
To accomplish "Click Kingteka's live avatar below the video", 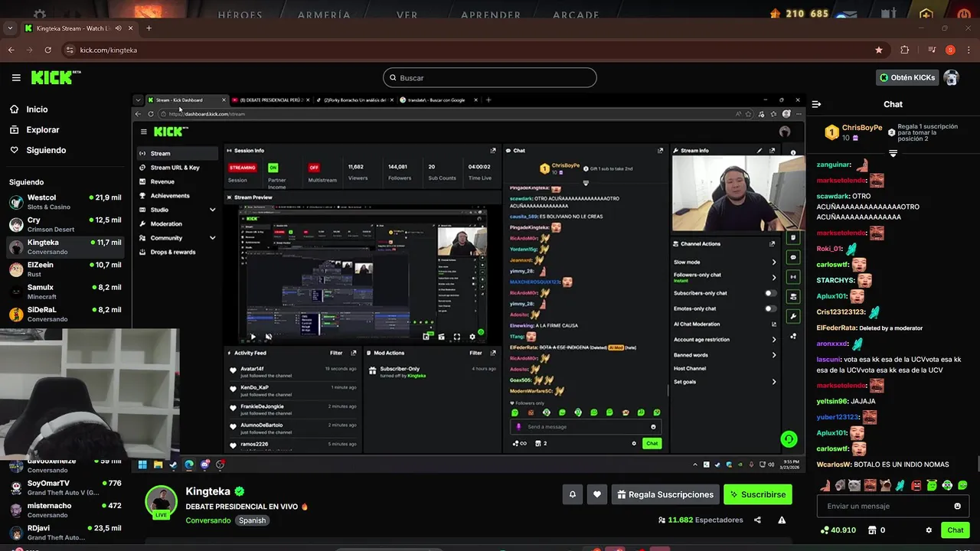I will [162, 502].
